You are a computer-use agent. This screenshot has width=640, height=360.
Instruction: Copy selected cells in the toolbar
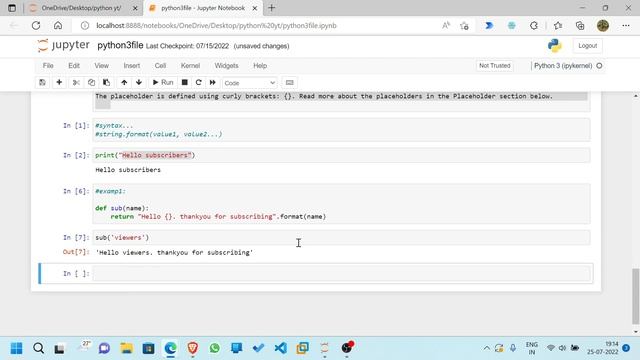91,82
